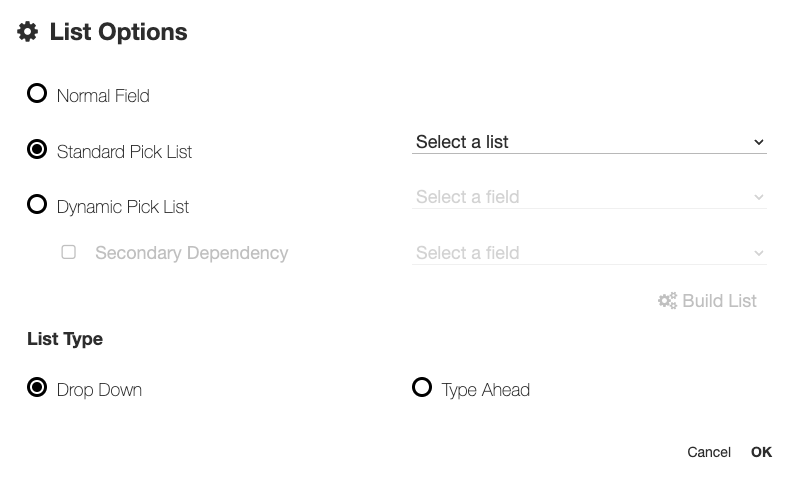Click the chevron arrow of 'Select a list'
The width and height of the screenshot is (793, 479).
[759, 142]
